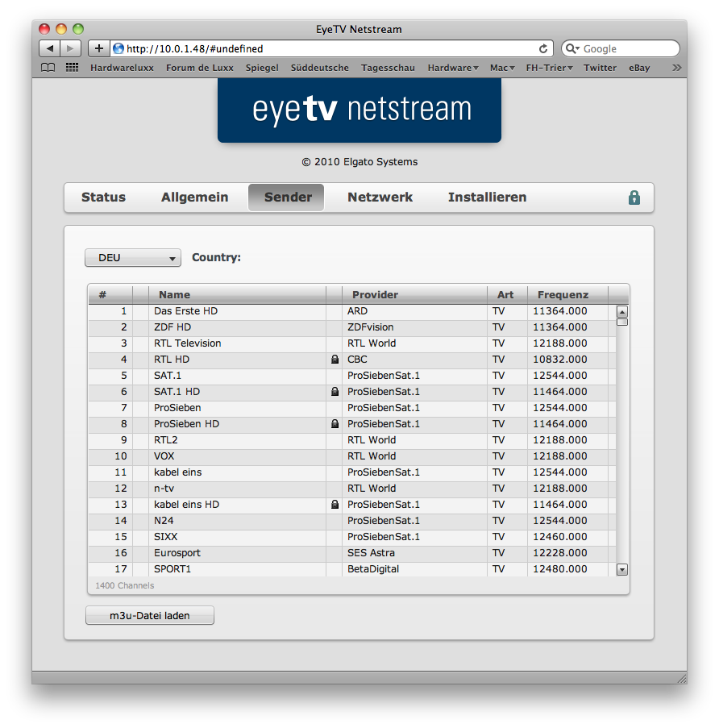Image resolution: width=719 pixels, height=728 pixels.
Task: Zoom the window with green button
Action: tap(78, 29)
